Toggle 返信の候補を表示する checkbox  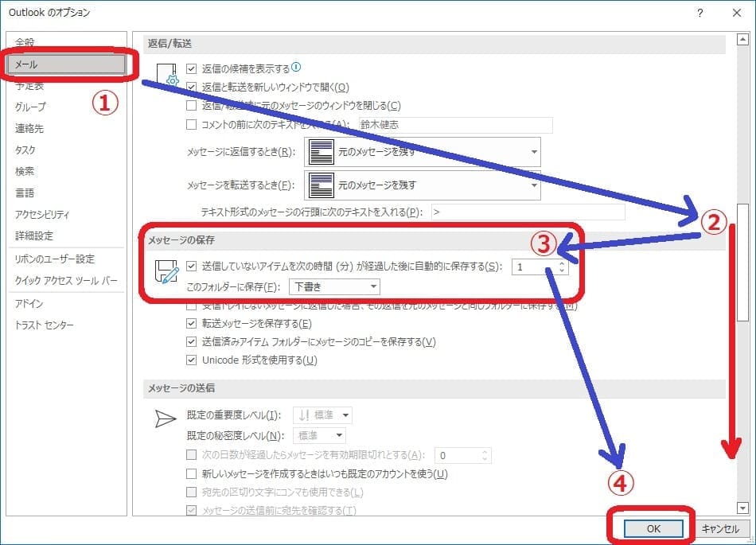(192, 69)
